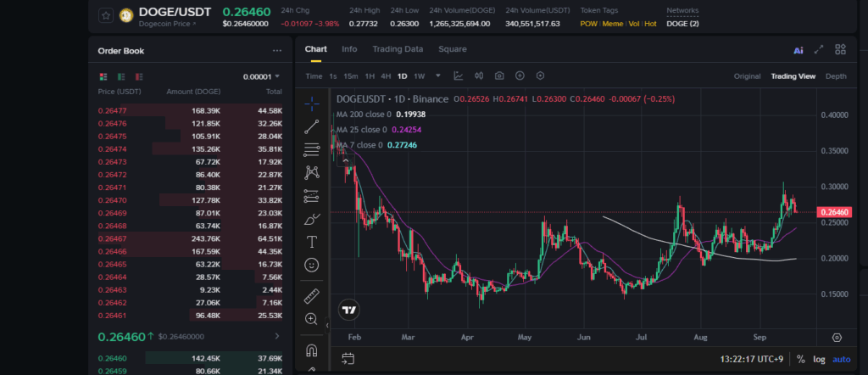868x375 pixels.
Task: Switch chart to Depth view
Action: coord(836,76)
